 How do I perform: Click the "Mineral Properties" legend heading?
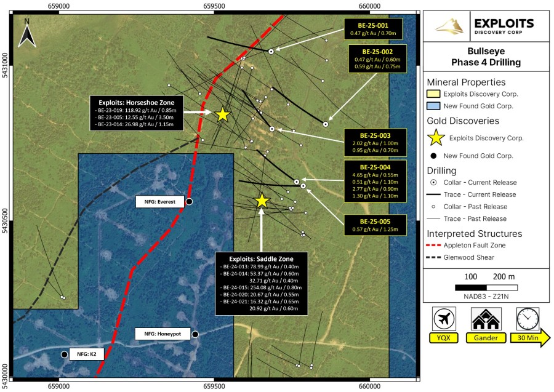[x=466, y=82]
